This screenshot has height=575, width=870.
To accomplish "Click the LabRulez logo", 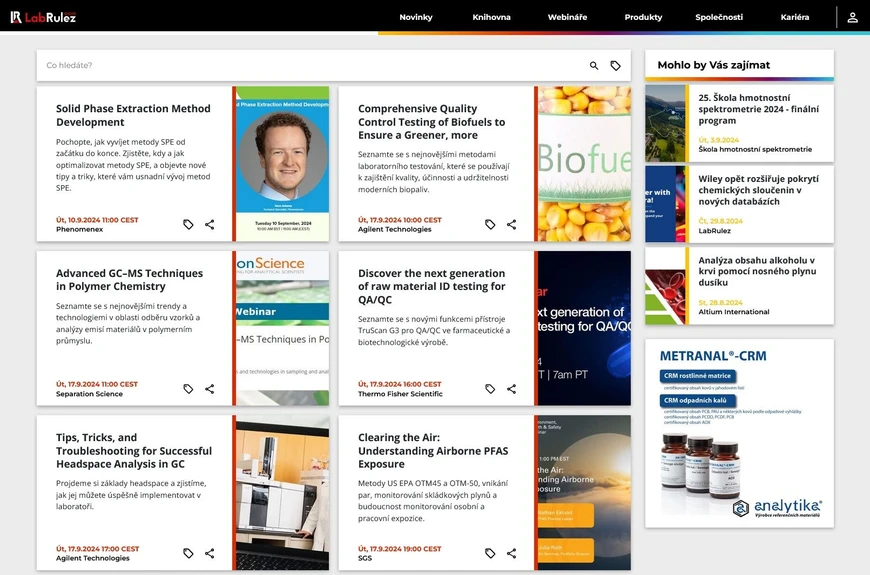I will [x=43, y=17].
